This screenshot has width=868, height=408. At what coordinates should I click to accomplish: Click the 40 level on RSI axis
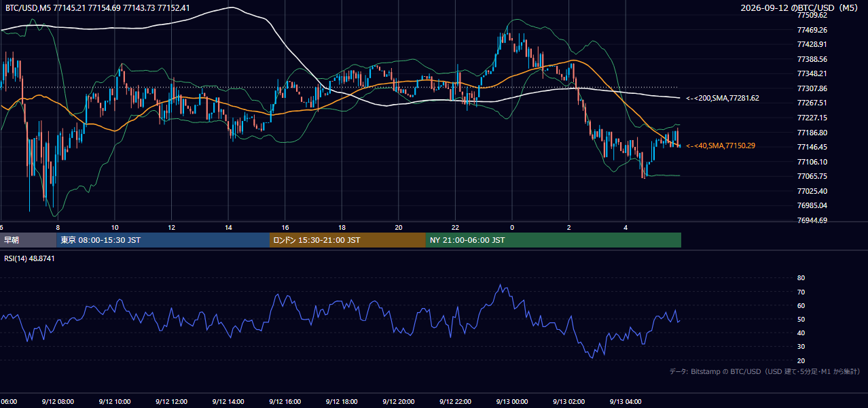[x=801, y=333]
